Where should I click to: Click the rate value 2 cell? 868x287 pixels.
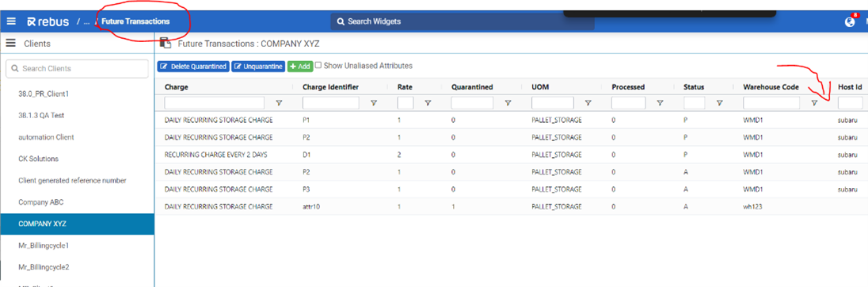pos(399,155)
